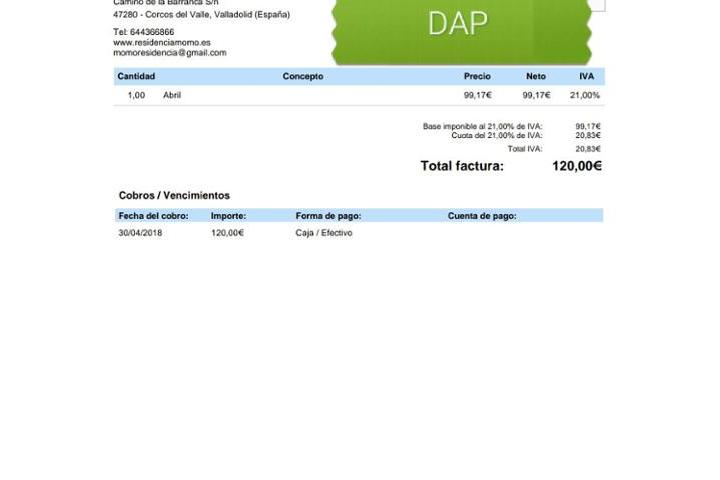The image size is (720, 480).
Task: Click the Cobros / Vencimientos heading
Action: (x=174, y=196)
